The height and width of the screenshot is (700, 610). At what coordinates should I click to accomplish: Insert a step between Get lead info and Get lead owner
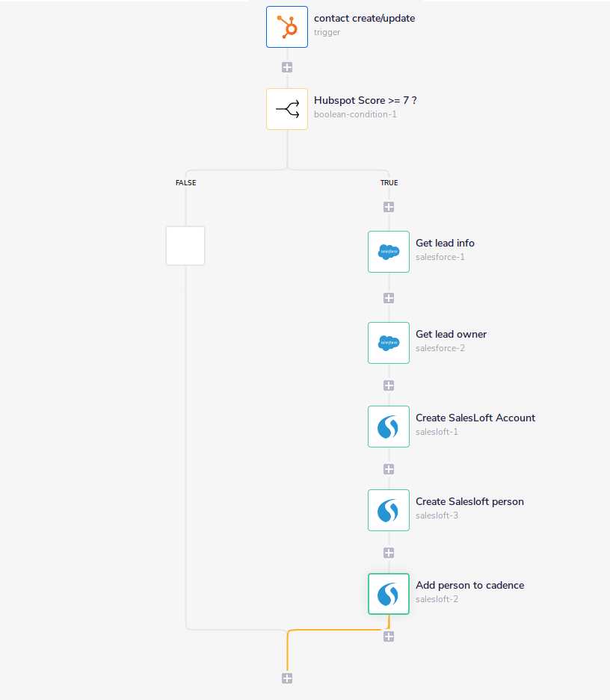point(388,297)
